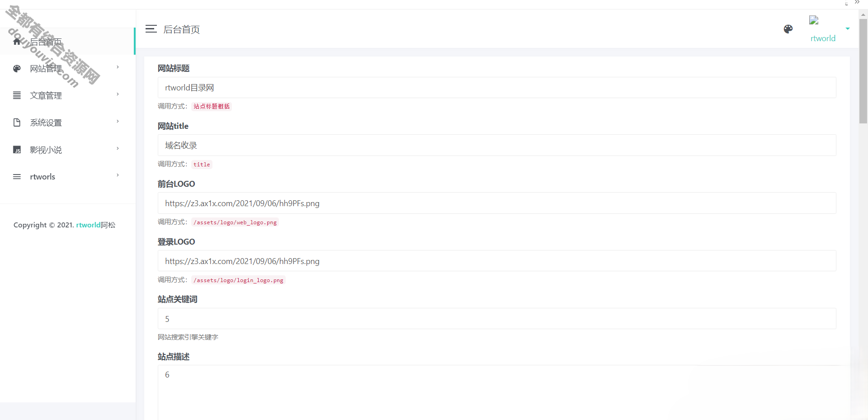Click the document icon beside 系统设置
868x420 pixels.
coord(17,123)
